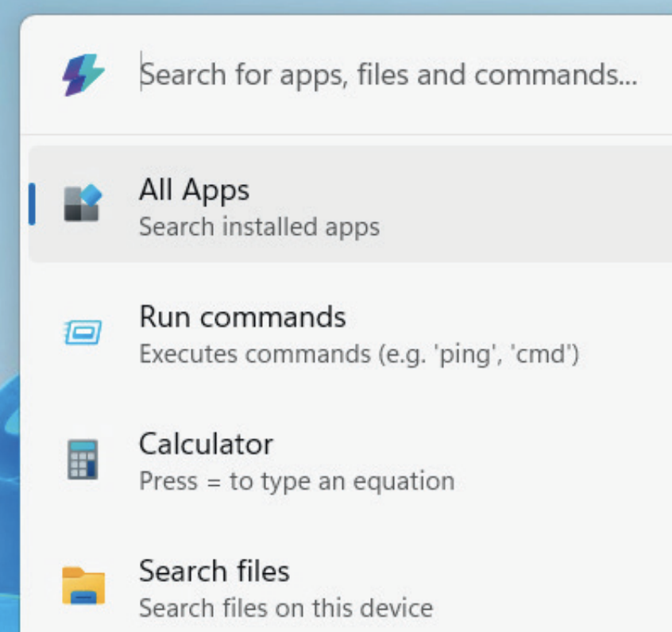Open the Run commands entry
The height and width of the screenshot is (632, 672).
coord(242,318)
